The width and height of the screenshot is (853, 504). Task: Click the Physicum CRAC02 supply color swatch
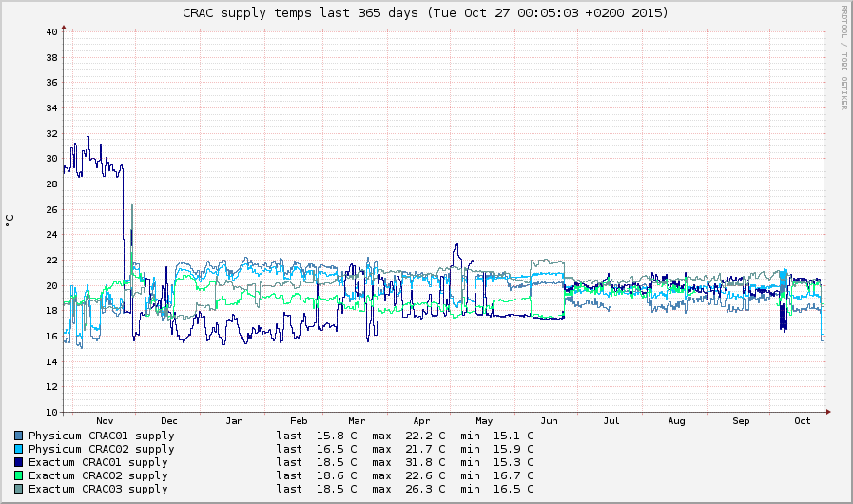click(19, 449)
